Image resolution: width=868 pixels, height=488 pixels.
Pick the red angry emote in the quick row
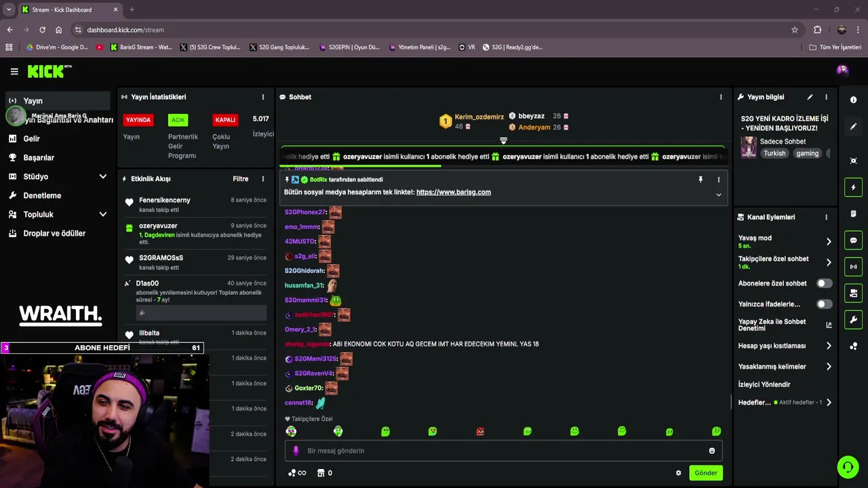point(480,431)
